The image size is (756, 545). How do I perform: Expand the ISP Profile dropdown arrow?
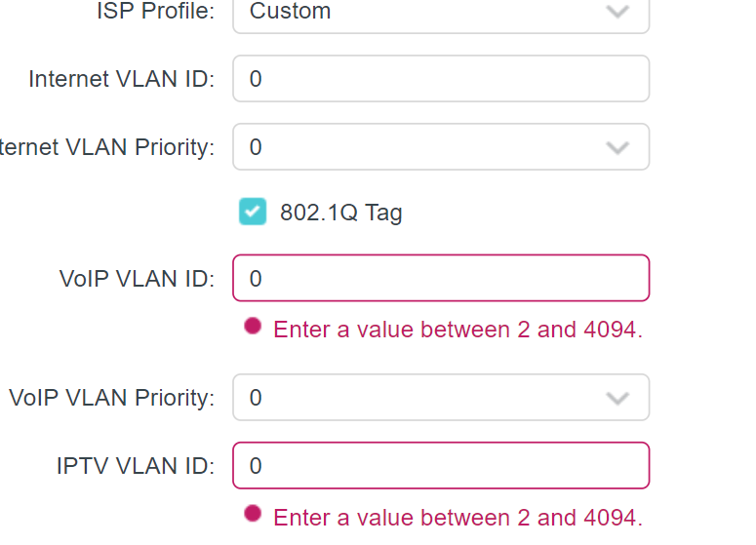tap(617, 13)
